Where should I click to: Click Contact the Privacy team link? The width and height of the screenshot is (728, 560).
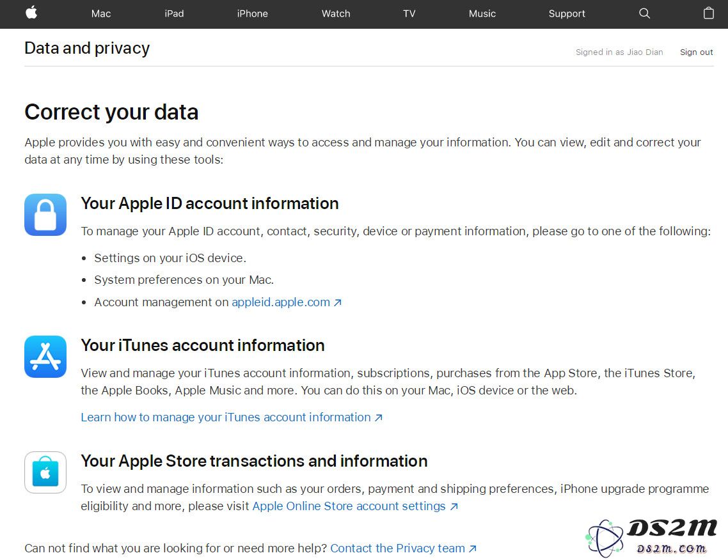click(x=403, y=548)
